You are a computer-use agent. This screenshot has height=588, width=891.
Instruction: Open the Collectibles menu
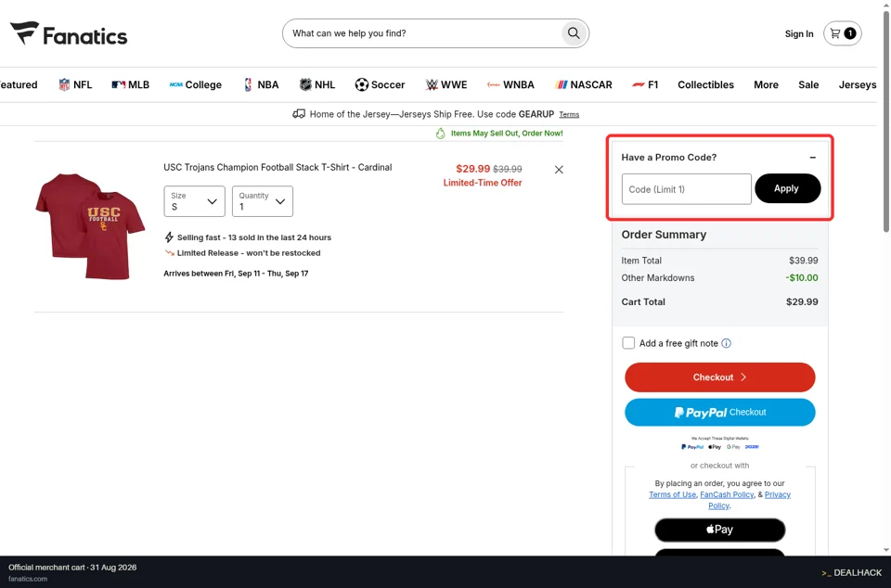pos(705,84)
